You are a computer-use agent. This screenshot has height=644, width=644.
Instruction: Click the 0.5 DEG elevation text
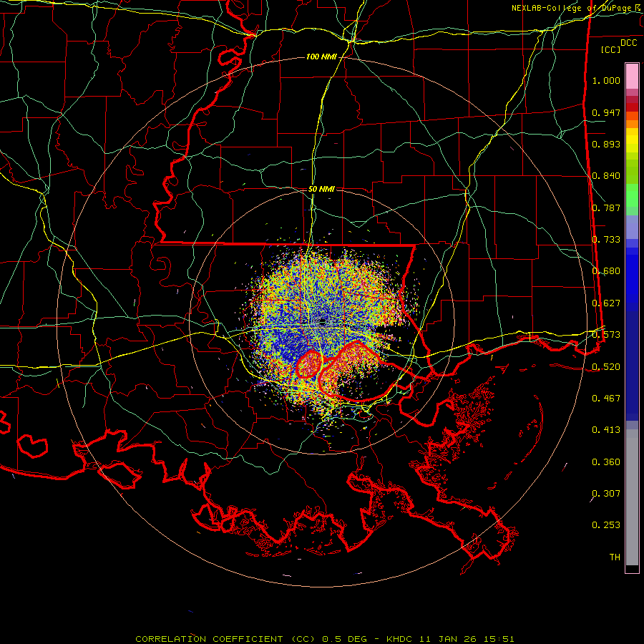coord(345,639)
